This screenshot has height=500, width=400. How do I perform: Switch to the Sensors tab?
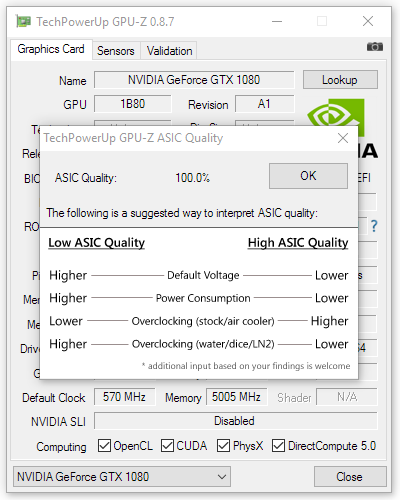tap(116, 51)
